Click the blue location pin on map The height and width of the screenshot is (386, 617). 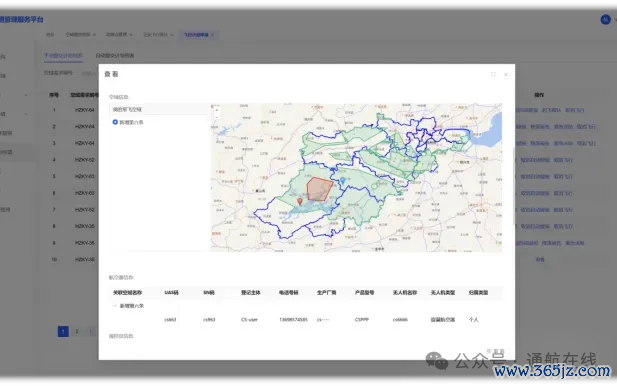pyautogui.click(x=343, y=181)
